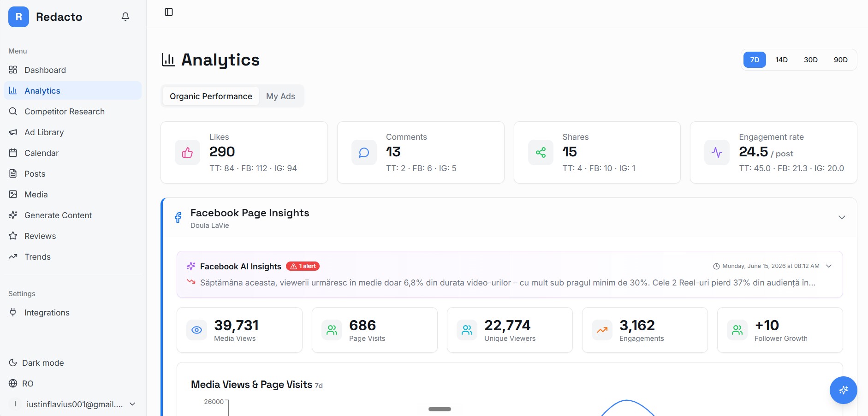
Task: Toggle the sidebar panel icon
Action: (169, 12)
